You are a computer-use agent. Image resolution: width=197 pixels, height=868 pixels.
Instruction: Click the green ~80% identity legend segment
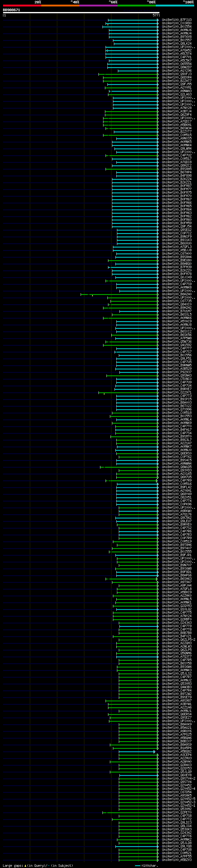click(137, 6)
